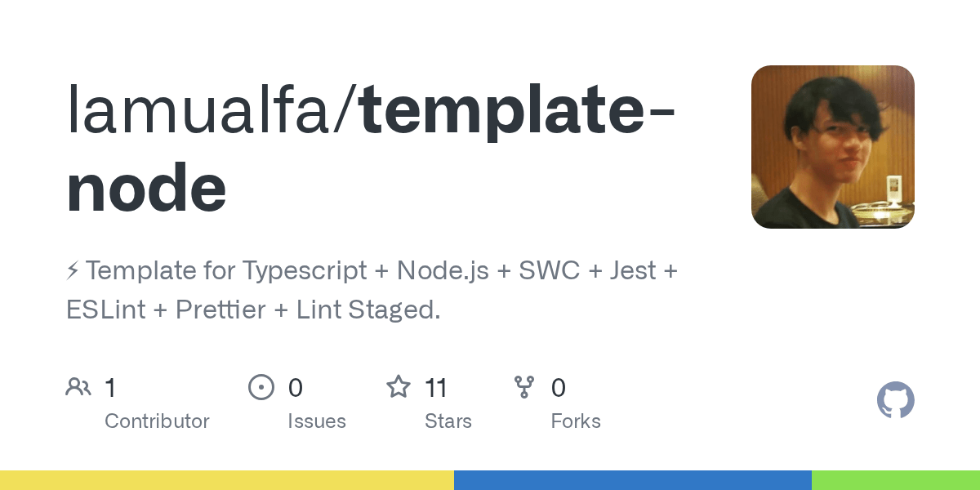Click the zero count above Forks
Image resolution: width=980 pixels, height=490 pixels.
(559, 387)
